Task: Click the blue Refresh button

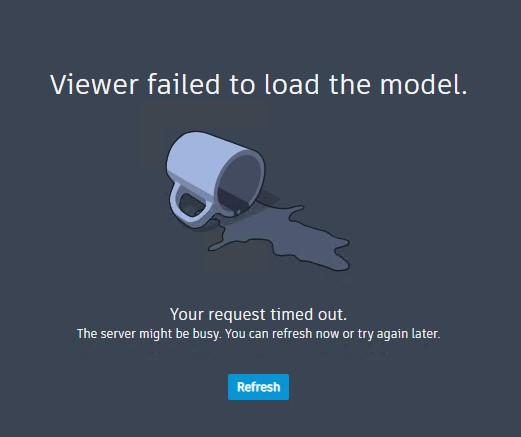Action: click(x=258, y=387)
